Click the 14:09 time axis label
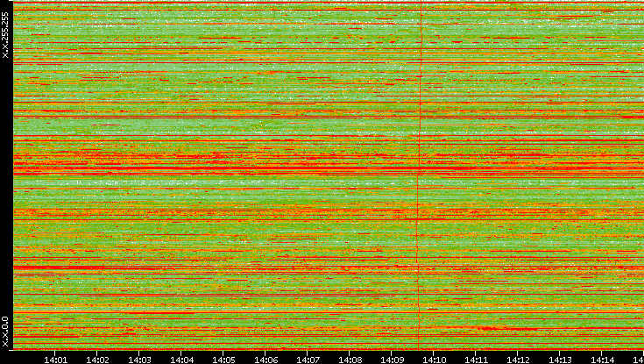The image size is (644, 364). click(392, 360)
